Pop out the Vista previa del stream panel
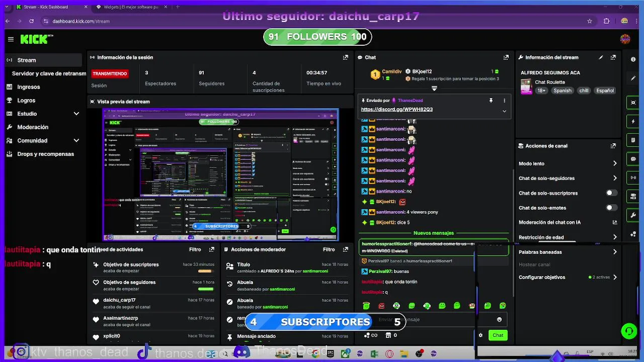The height and width of the screenshot is (362, 644). coord(345,102)
